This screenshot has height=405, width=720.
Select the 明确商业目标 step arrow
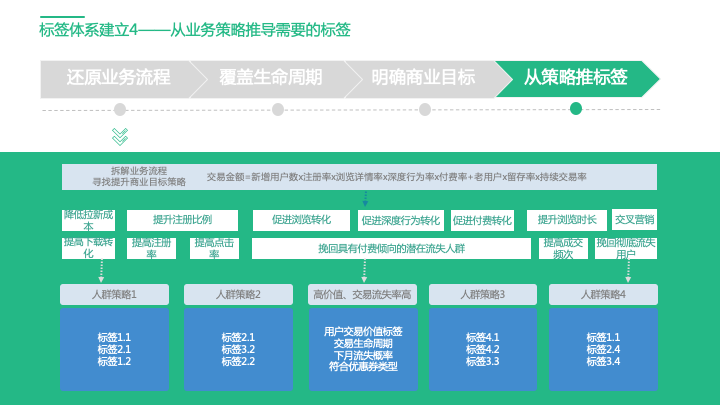pyautogui.click(x=422, y=78)
